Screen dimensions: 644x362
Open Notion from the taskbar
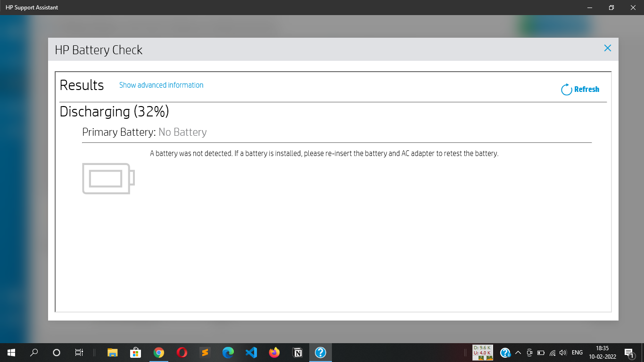tap(297, 352)
